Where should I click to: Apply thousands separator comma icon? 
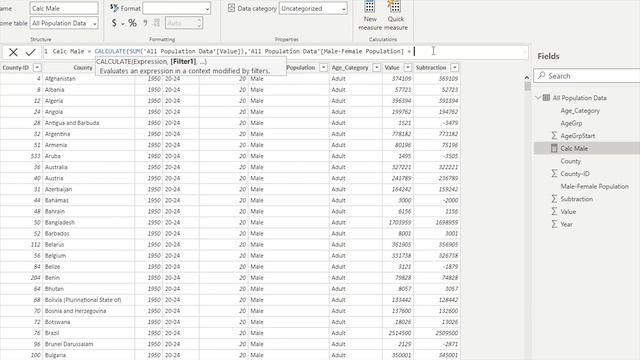(x=145, y=23)
